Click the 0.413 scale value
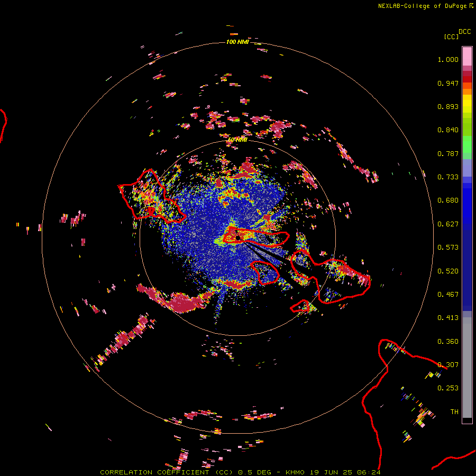 (448, 318)
